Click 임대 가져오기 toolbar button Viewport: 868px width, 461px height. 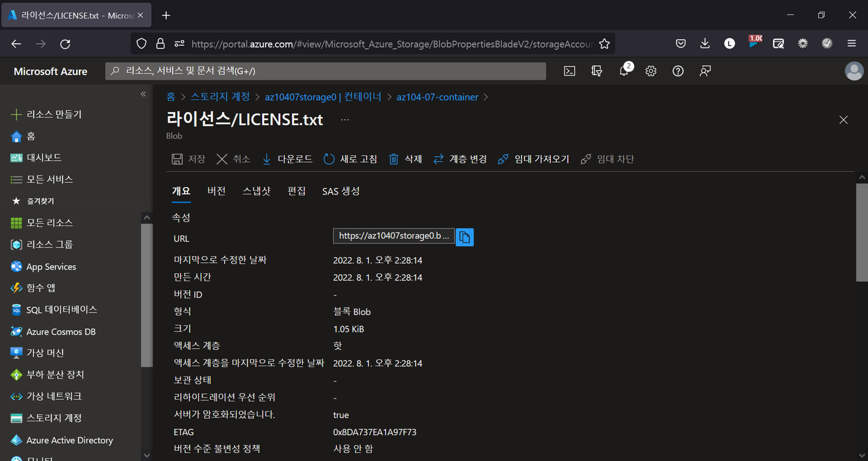[533, 159]
